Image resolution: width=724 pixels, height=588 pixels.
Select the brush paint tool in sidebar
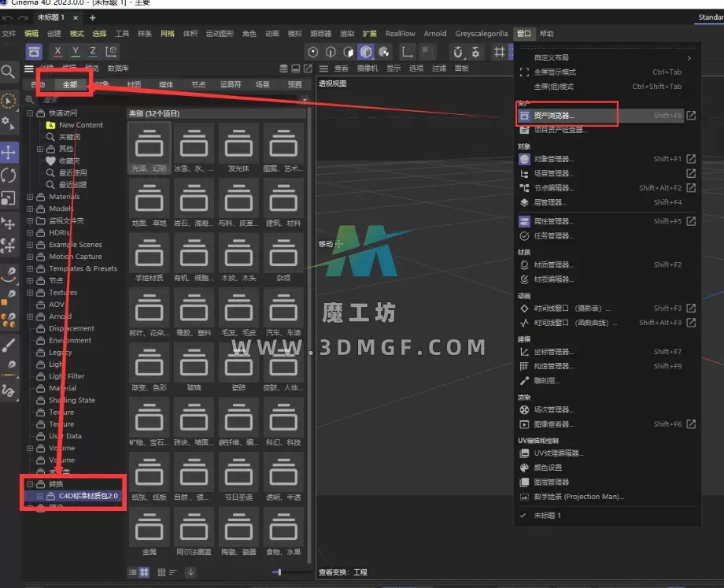(9, 345)
